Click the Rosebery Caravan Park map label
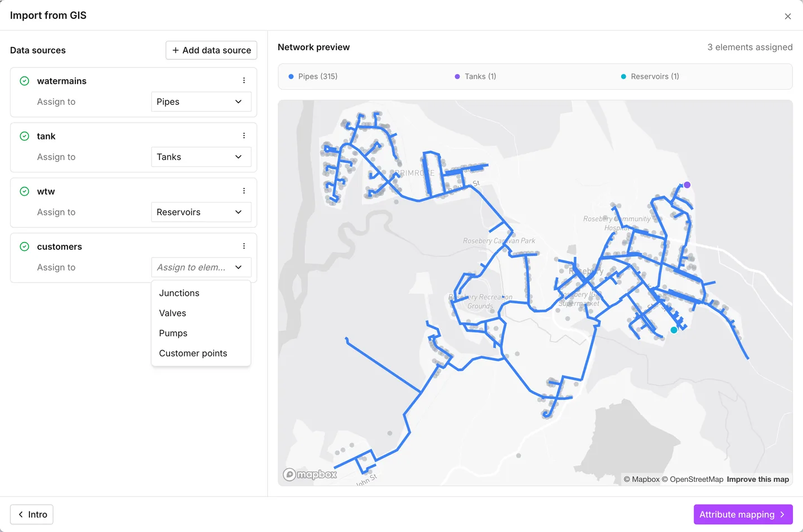The width and height of the screenshot is (803, 532). point(499,241)
